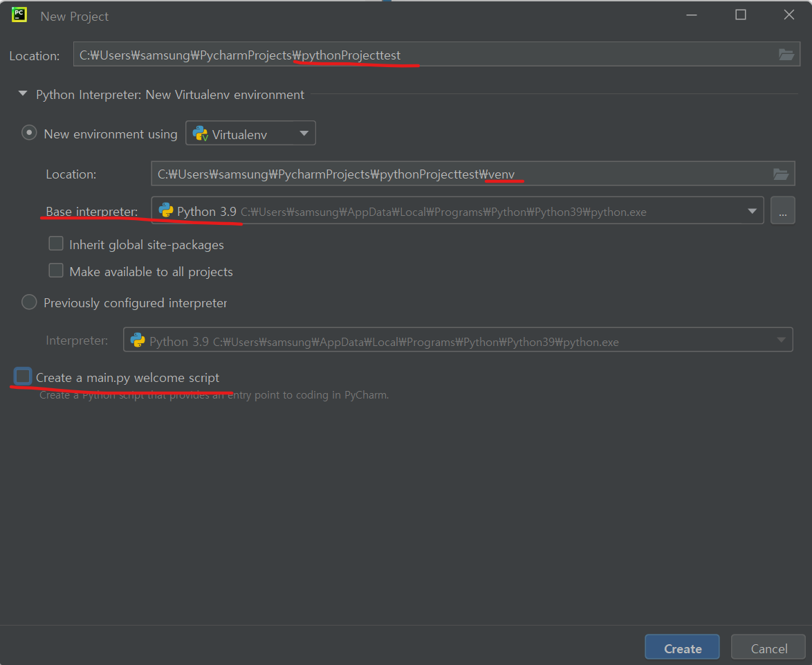Close the New Project dialog
The width and height of the screenshot is (812, 665).
(x=788, y=15)
